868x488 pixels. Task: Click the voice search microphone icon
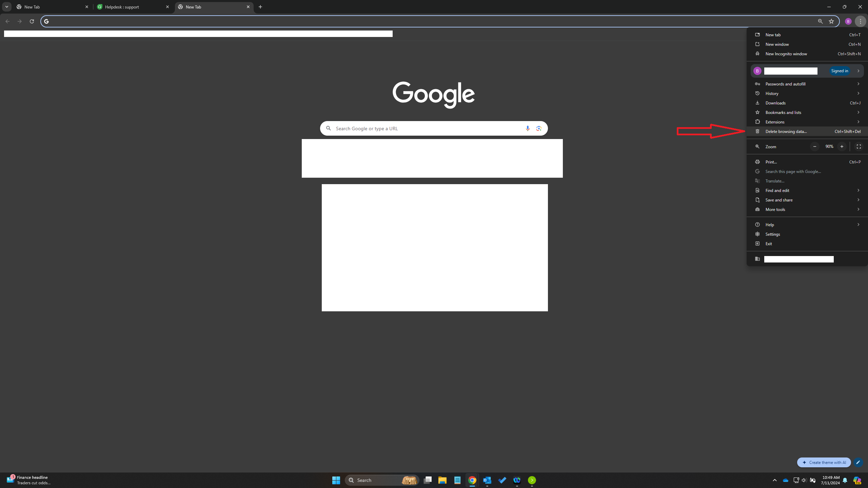527,128
